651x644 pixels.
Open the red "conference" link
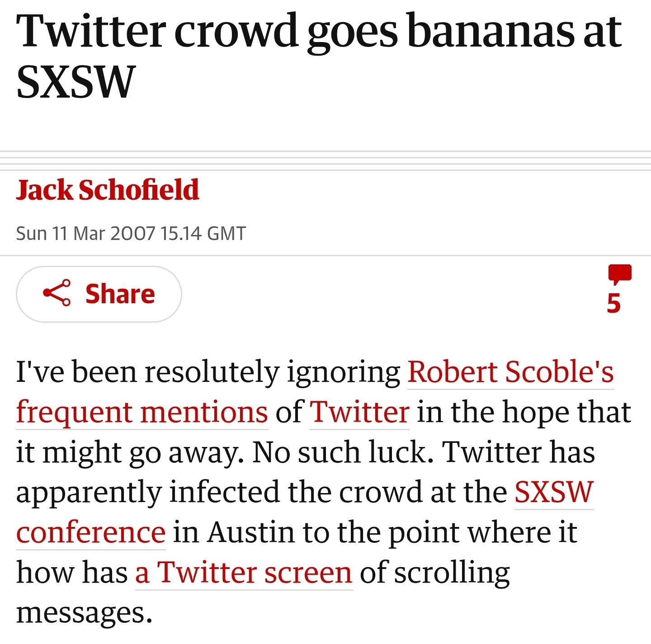[91, 532]
